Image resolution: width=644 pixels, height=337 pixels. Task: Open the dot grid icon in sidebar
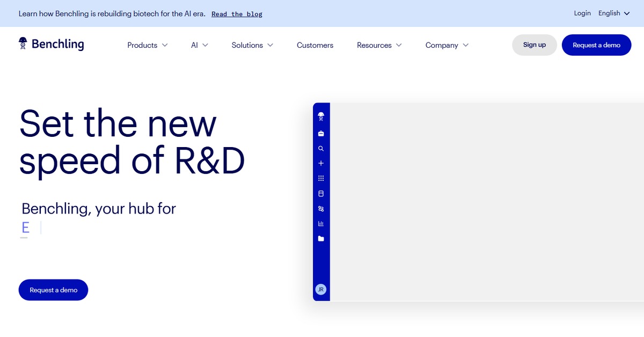pyautogui.click(x=321, y=178)
